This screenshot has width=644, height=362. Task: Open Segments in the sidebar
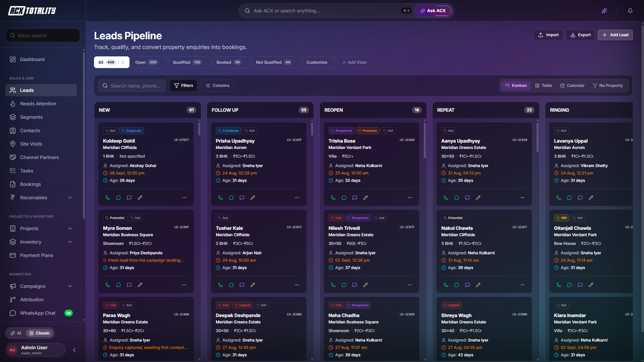pos(41,117)
